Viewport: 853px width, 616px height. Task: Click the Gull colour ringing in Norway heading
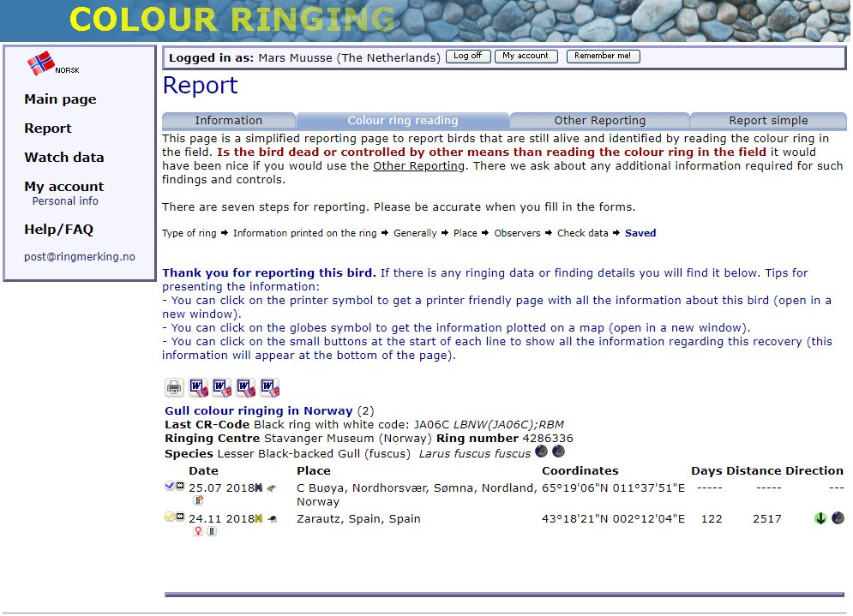[x=258, y=411]
